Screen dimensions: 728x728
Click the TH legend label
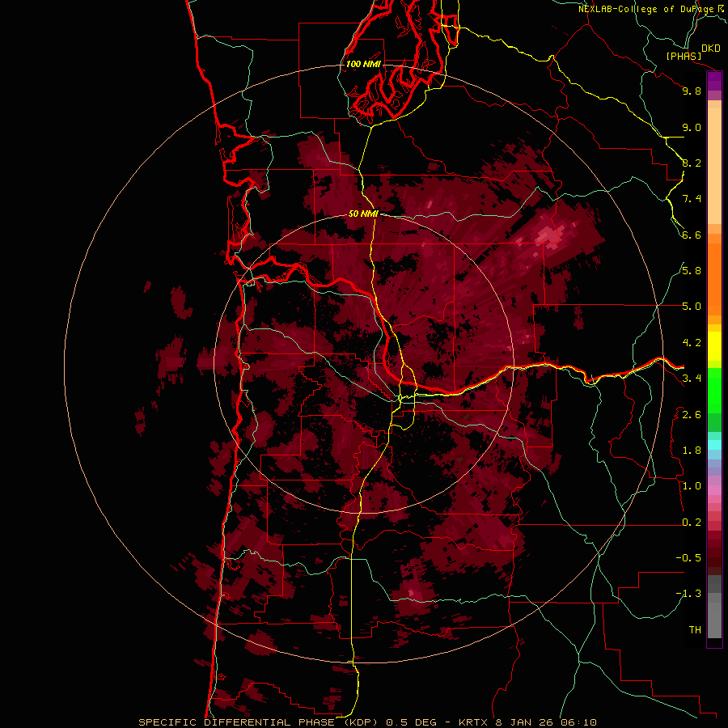pos(695,630)
